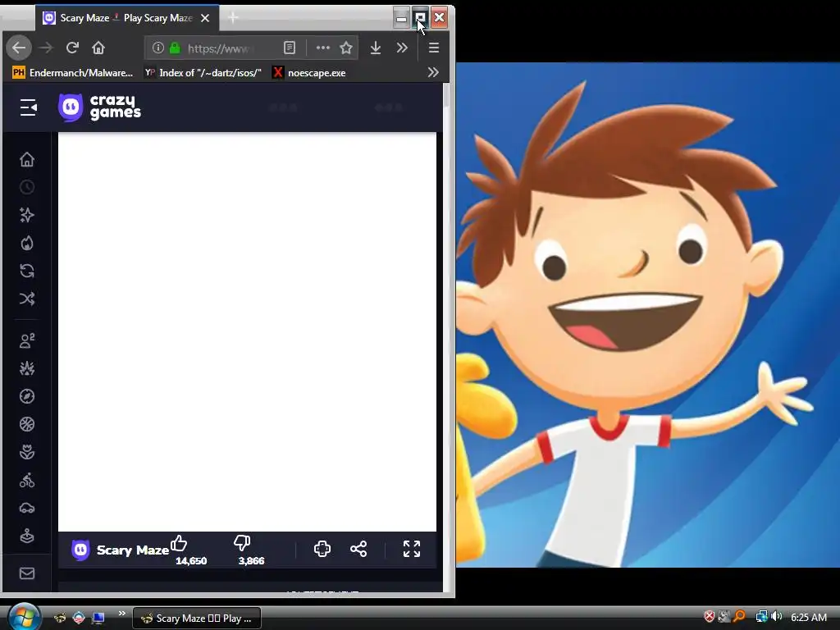Open the network connection tray icon

pyautogui.click(x=761, y=617)
